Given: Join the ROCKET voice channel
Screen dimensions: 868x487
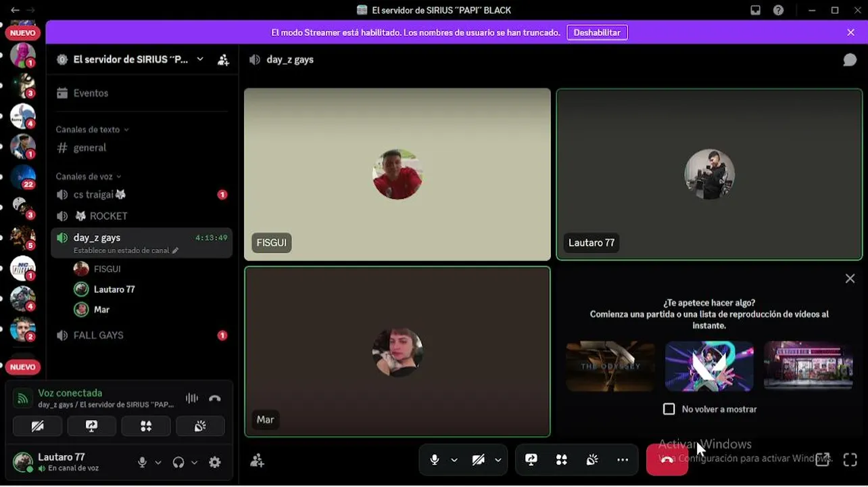Looking at the screenshot, I should click(142, 216).
